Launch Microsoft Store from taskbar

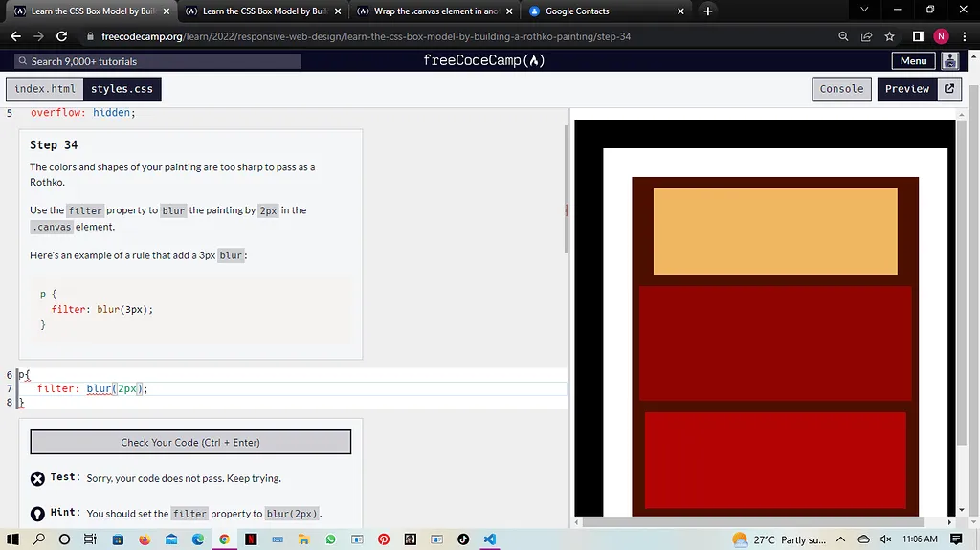pyautogui.click(x=118, y=539)
